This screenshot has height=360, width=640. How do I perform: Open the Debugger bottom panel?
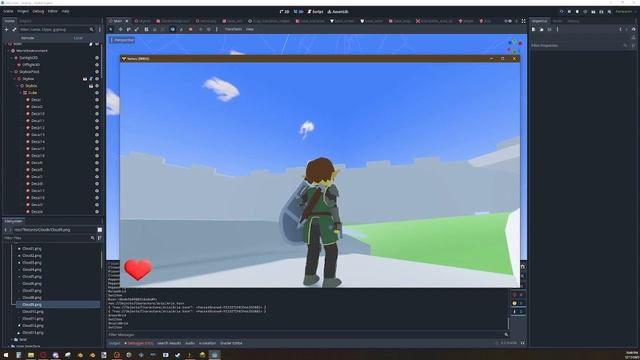coord(139,343)
